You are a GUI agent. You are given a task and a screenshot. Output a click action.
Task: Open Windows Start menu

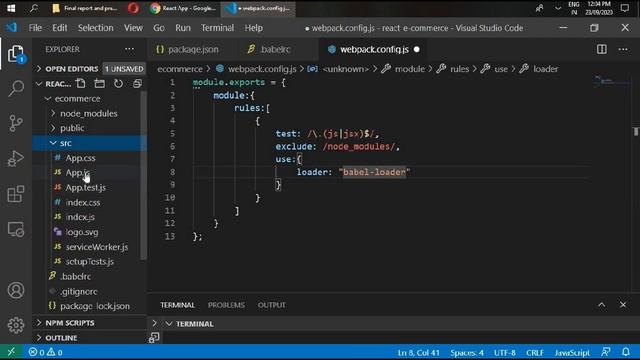11,8
